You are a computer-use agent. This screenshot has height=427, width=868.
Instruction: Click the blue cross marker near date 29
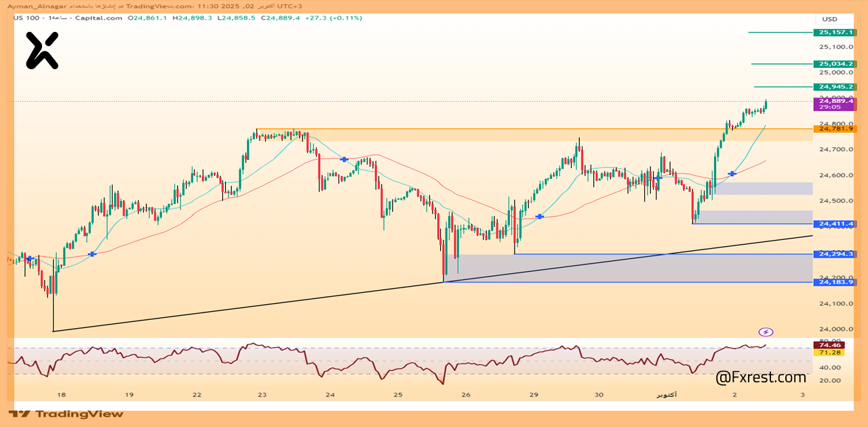[x=540, y=216]
